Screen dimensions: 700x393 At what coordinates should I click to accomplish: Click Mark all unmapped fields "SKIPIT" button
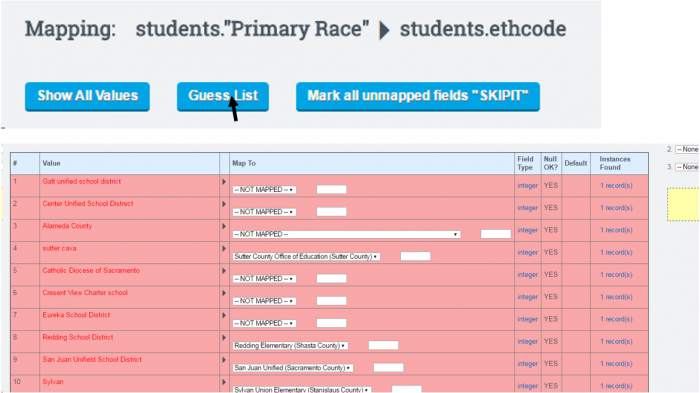pyautogui.click(x=418, y=96)
